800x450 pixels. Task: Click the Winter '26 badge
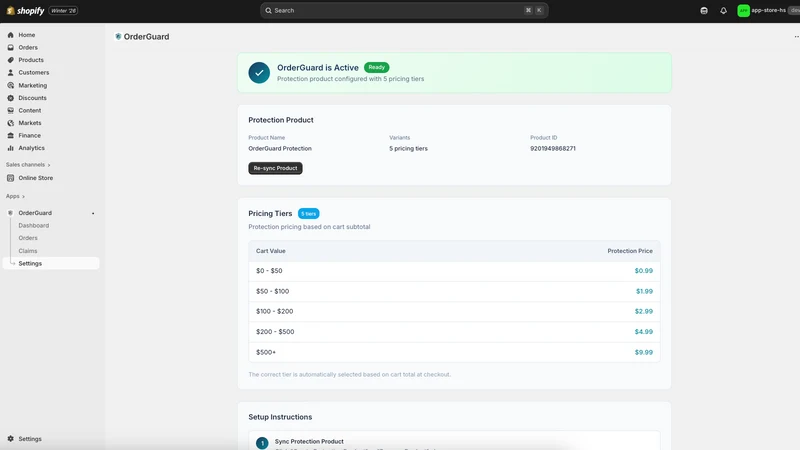point(63,11)
